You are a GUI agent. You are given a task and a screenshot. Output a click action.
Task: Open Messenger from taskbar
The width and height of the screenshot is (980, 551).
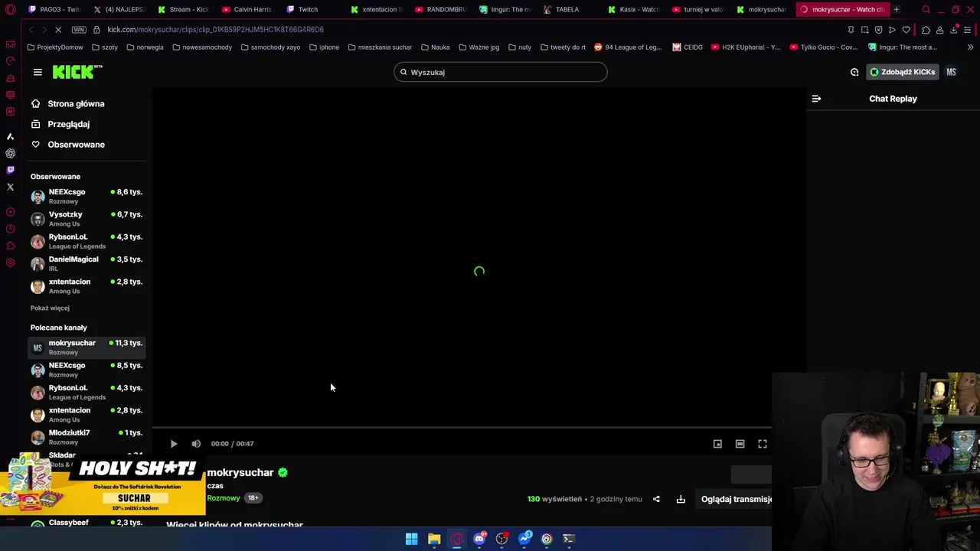[x=524, y=539]
